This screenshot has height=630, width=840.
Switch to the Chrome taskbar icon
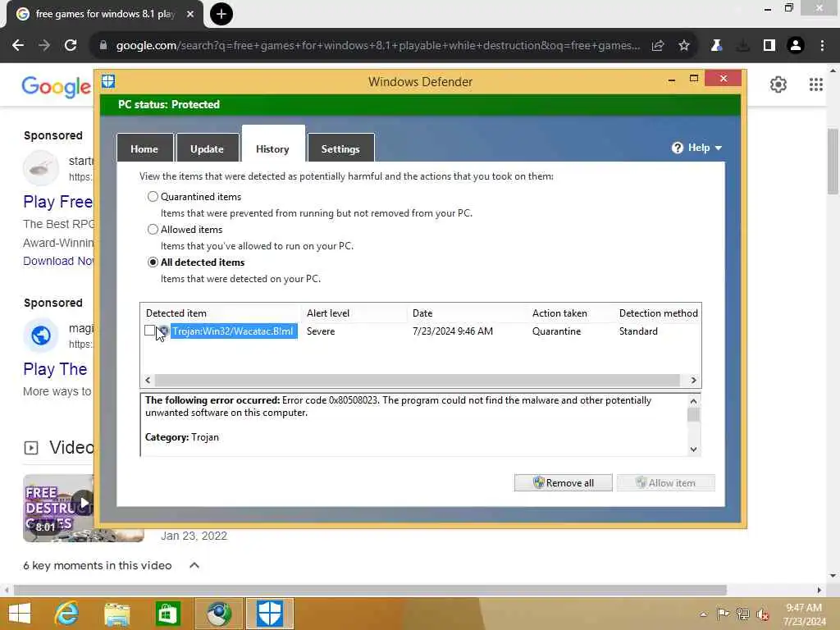point(218,614)
